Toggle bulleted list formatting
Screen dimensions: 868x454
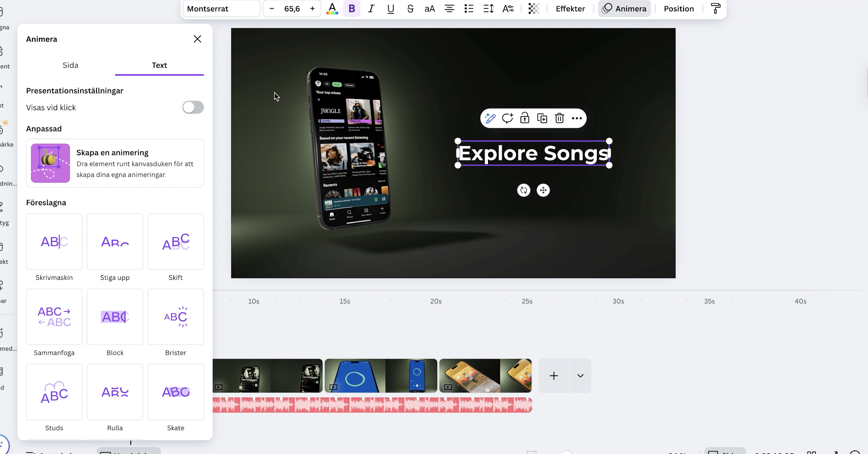[x=469, y=9]
